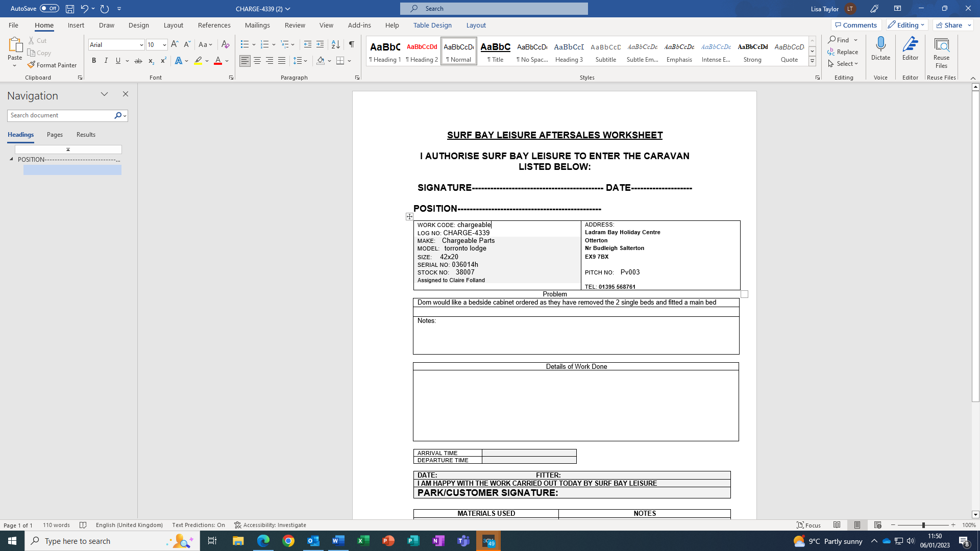Click the Comments button
Image resolution: width=980 pixels, height=551 pixels.
pos(856,25)
